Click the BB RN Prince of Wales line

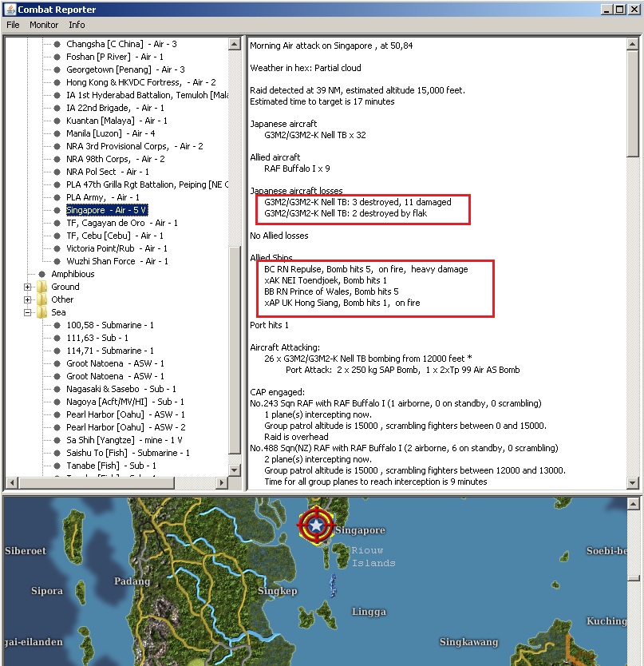(331, 291)
